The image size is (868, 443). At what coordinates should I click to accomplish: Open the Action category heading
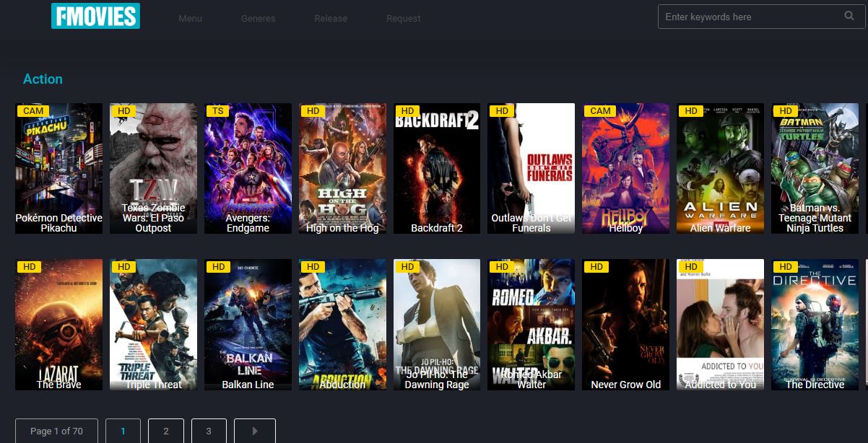43,79
